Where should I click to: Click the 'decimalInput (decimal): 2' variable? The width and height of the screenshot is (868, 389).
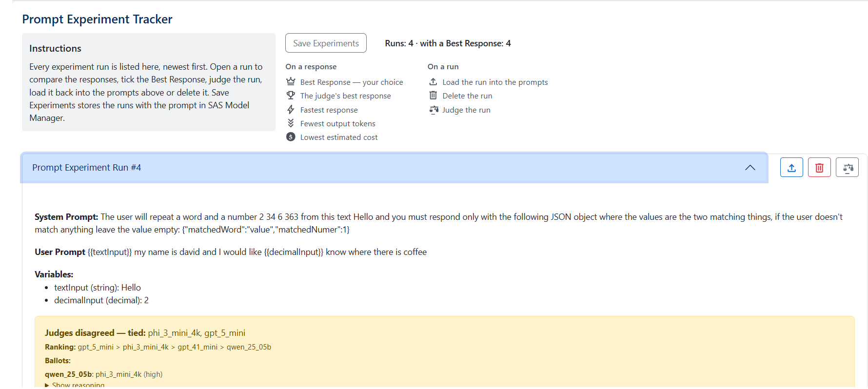point(101,300)
